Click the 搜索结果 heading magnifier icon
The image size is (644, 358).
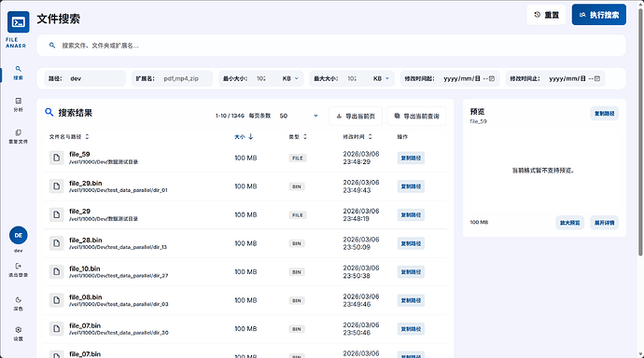click(49, 113)
